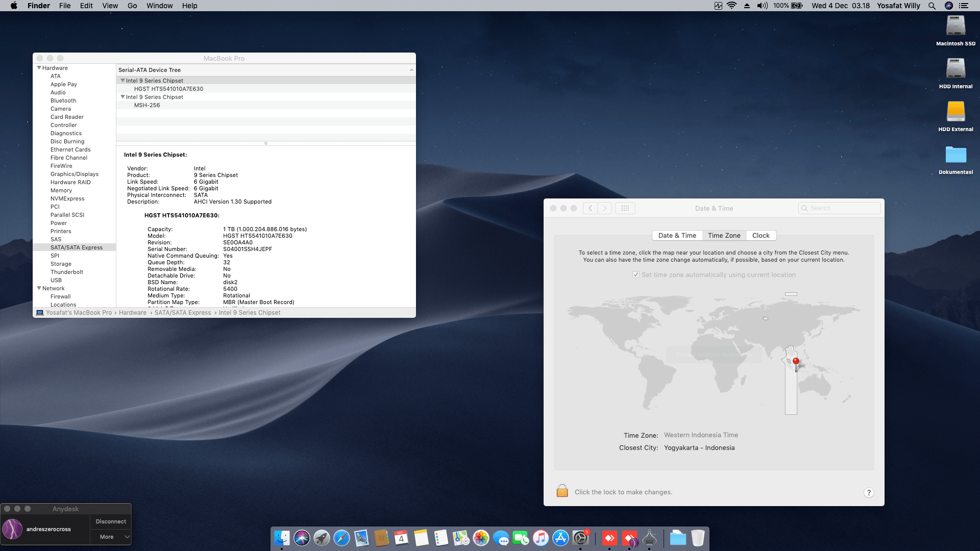
Task: Select Storage in hardware sidebar
Action: (61, 264)
